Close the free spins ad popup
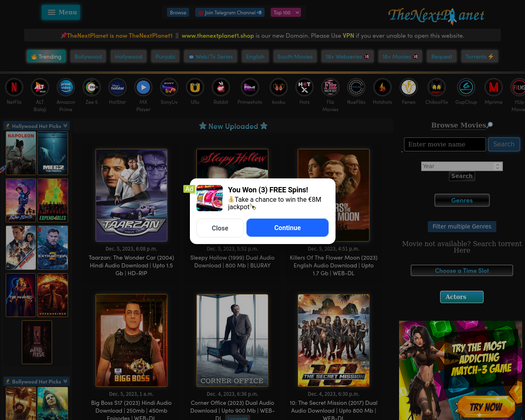Screen dimensions: 525x420 tap(220, 228)
